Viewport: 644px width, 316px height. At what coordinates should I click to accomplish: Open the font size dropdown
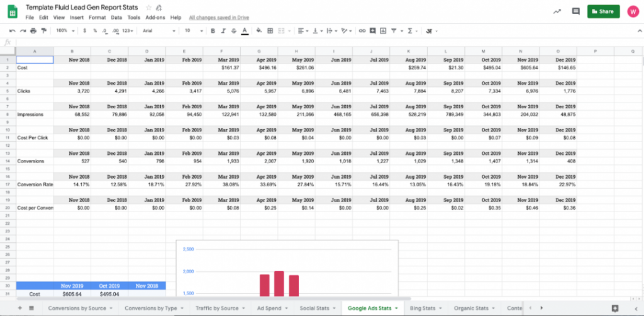coord(191,30)
